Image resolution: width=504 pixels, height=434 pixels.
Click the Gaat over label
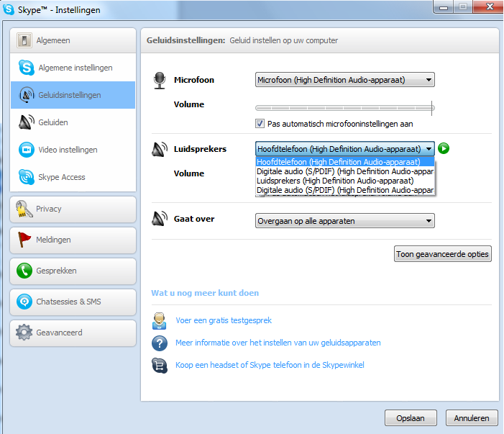194,219
